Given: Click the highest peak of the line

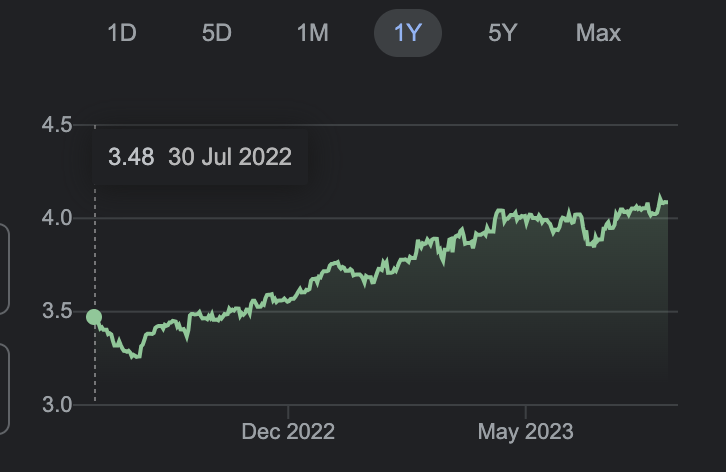Looking at the screenshot, I should (x=660, y=196).
